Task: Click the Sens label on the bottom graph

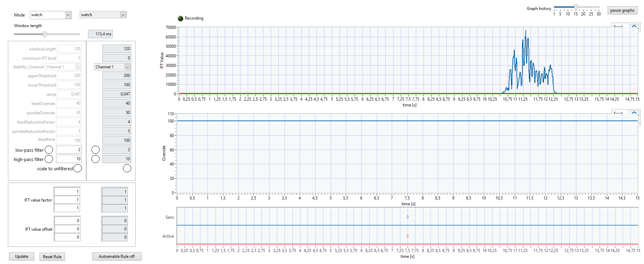Action: click(170, 217)
